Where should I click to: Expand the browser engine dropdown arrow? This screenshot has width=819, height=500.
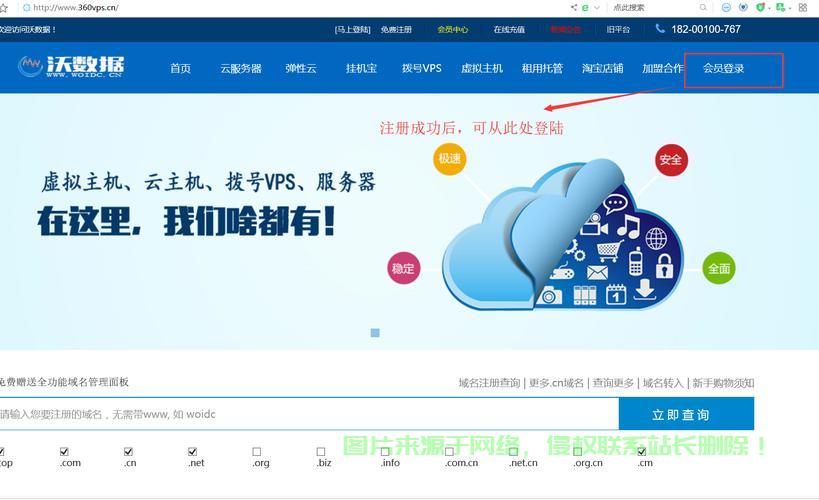(597, 7)
